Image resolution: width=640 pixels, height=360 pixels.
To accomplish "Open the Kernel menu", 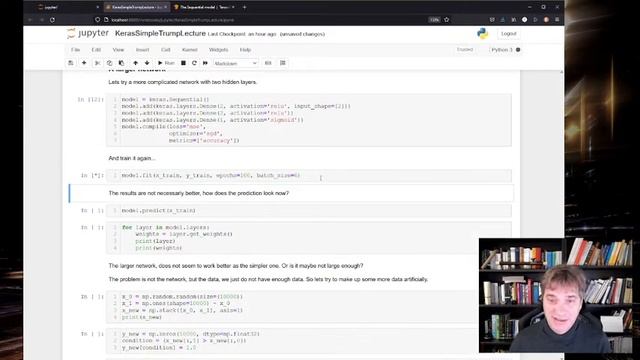I will click(x=190, y=50).
